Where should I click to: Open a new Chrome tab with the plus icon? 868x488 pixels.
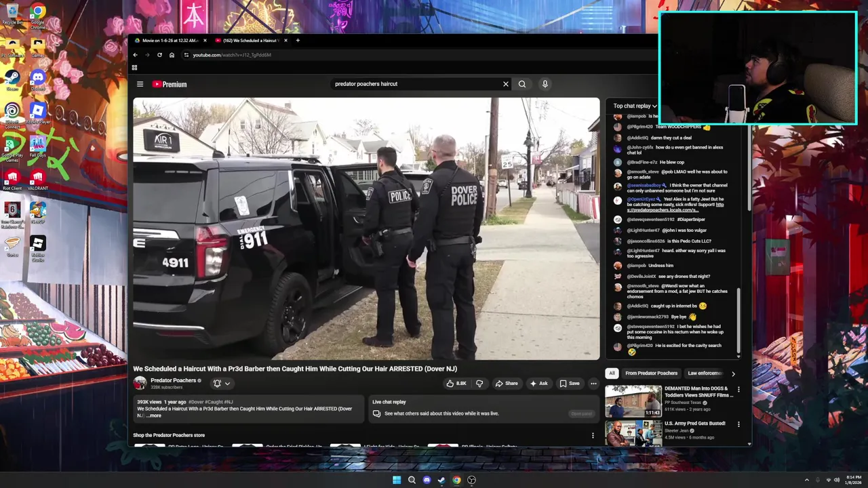click(298, 41)
